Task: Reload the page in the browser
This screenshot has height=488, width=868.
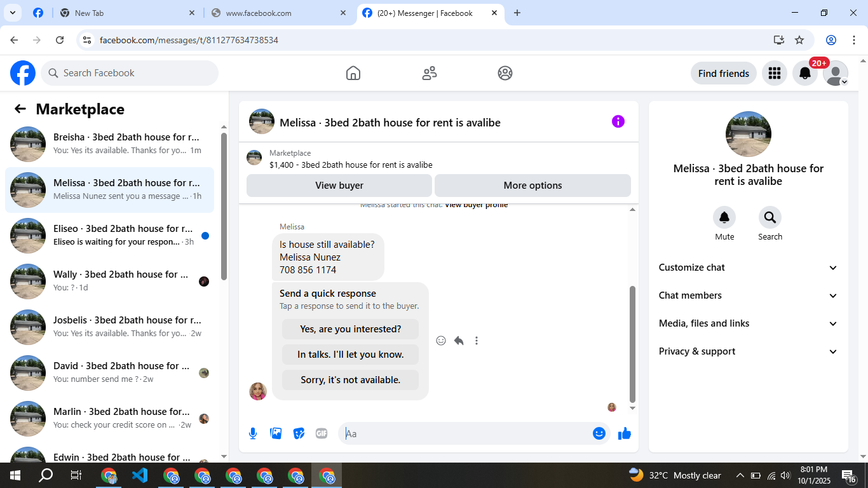Action: 60,40
